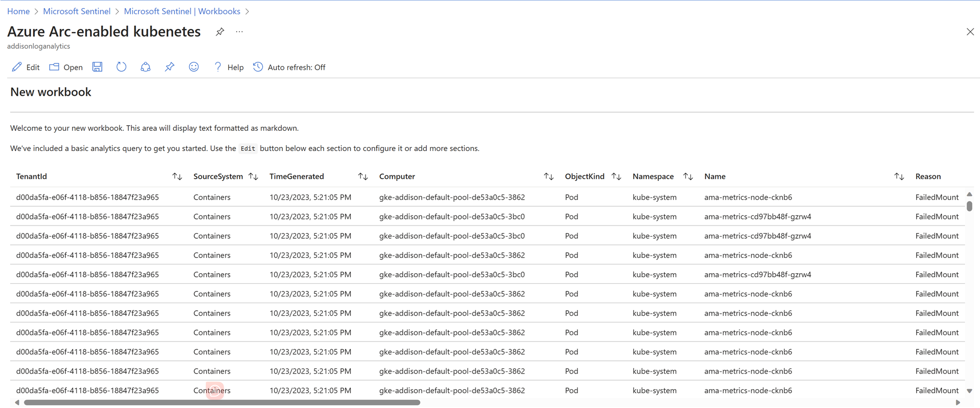The width and height of the screenshot is (980, 408).
Task: Click the TenantId column header label
Action: pyautogui.click(x=31, y=176)
